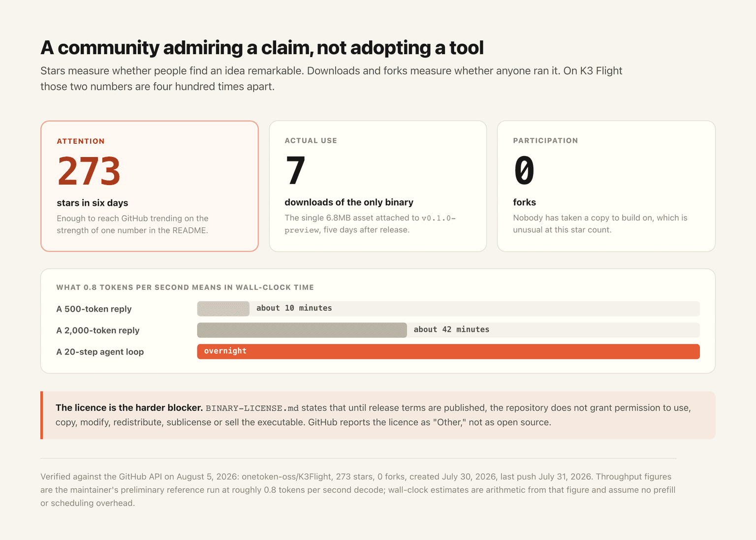The image size is (756, 540).
Task: Click the "ATTENTION" card label
Action: click(x=81, y=141)
